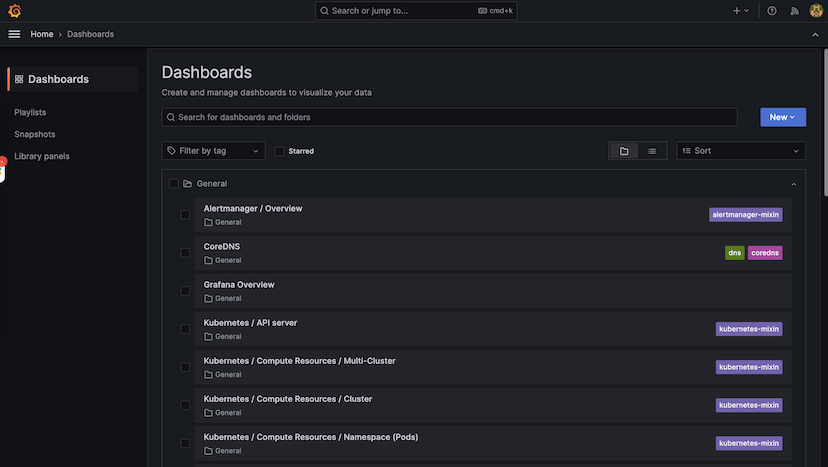
Task: Select the CoreDNS checkbox
Action: (185, 253)
